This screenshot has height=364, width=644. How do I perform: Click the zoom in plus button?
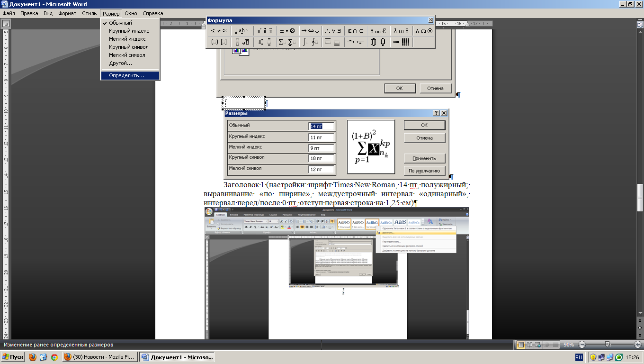coord(637,345)
